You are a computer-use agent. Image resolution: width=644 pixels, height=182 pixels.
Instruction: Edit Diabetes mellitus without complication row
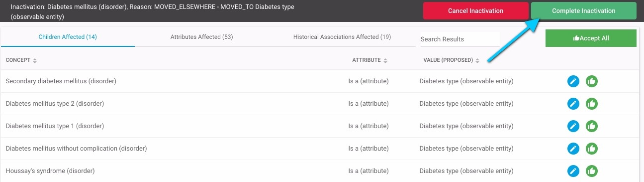[573, 149]
